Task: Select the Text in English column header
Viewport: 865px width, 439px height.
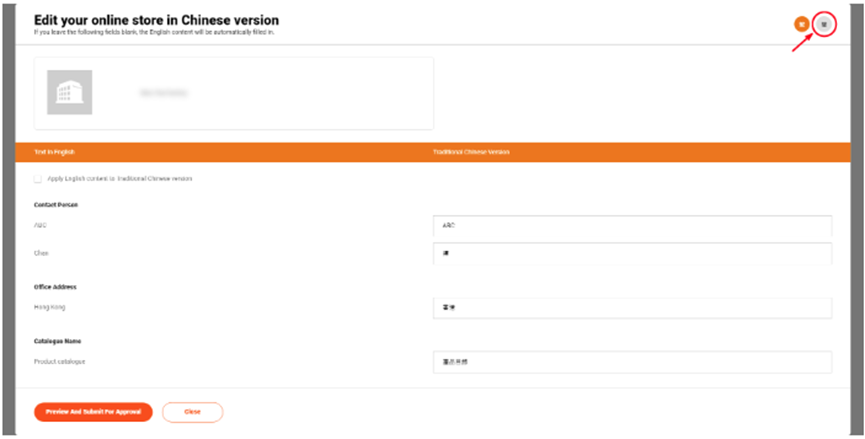Action: tap(55, 152)
